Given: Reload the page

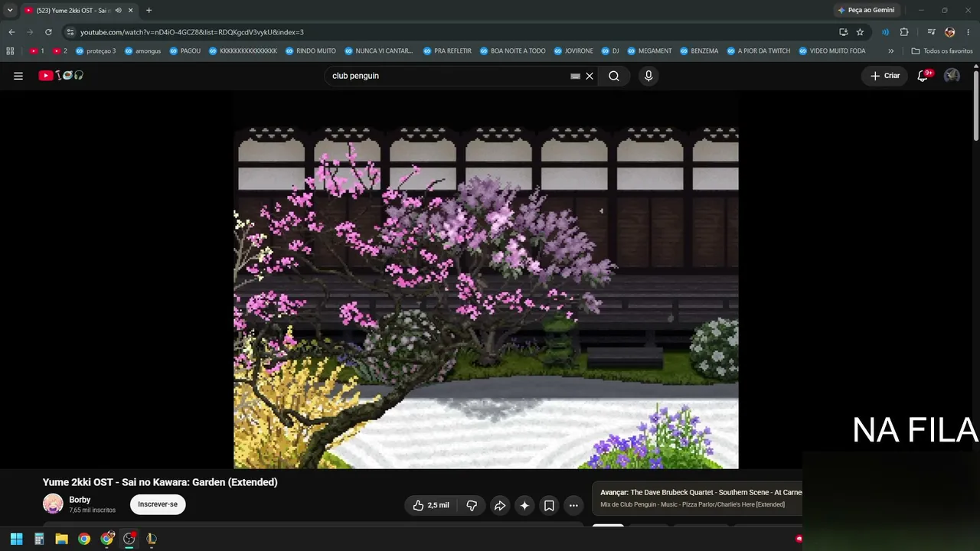Looking at the screenshot, I should (48, 32).
